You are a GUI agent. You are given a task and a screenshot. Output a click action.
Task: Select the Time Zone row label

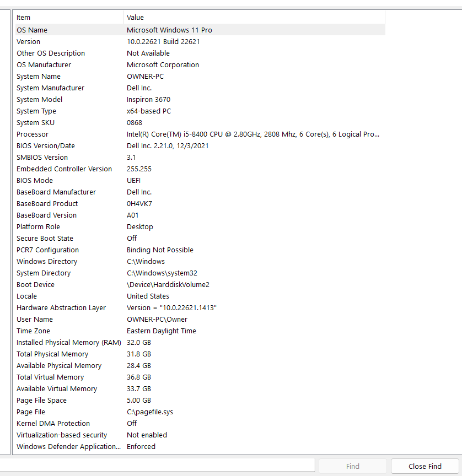34,331
